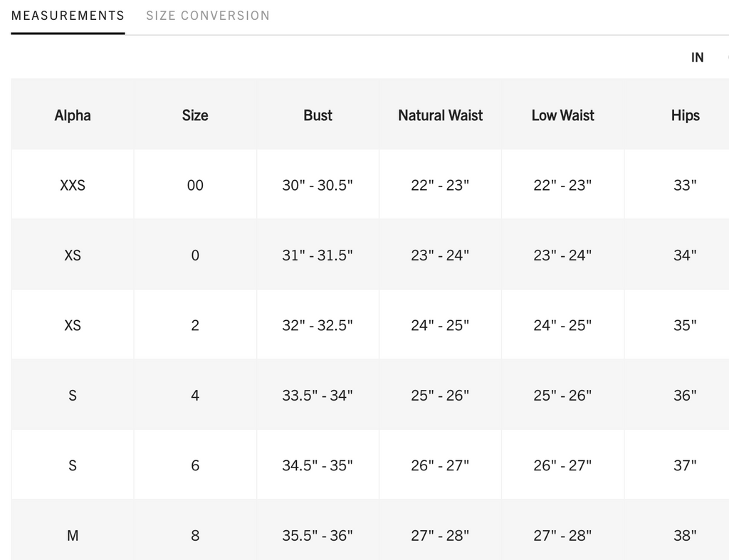
Task: Click the Bust column header
Action: pos(318,115)
